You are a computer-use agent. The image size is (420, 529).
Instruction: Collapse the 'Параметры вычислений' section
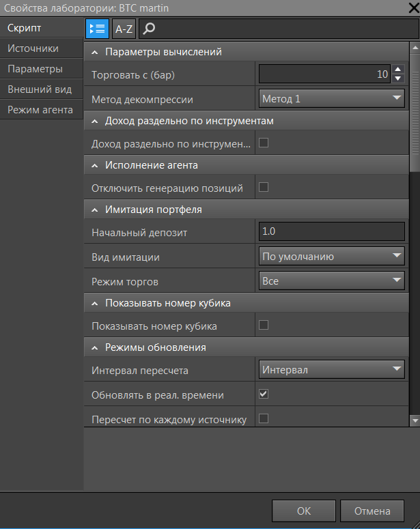[95, 53]
